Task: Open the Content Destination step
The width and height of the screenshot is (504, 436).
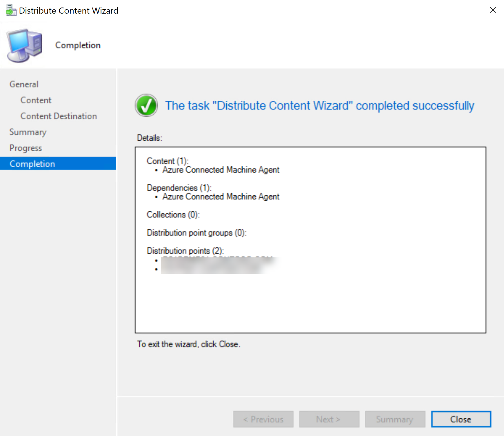Action: pos(59,116)
